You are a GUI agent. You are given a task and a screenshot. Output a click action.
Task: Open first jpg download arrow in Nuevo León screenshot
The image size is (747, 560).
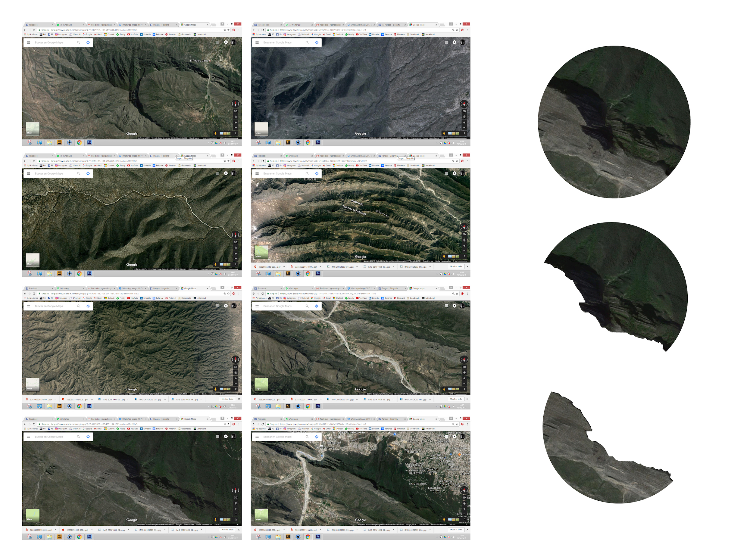pos(357,267)
